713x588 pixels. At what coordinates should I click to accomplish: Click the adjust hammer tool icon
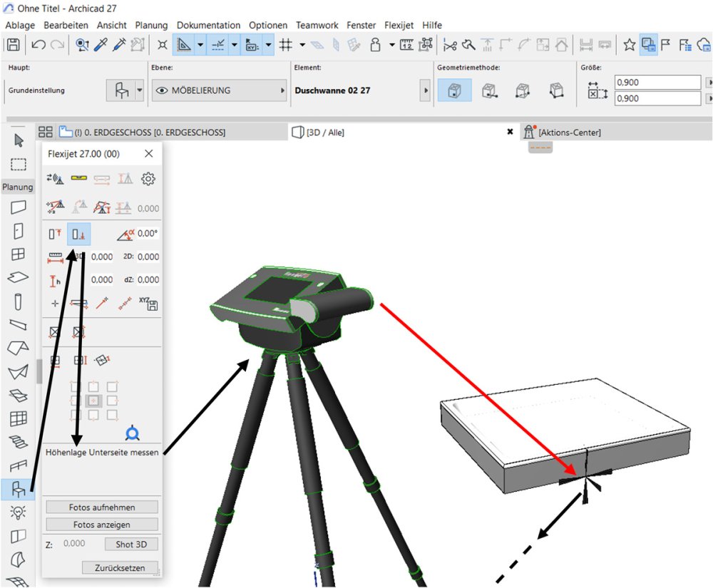click(468, 44)
